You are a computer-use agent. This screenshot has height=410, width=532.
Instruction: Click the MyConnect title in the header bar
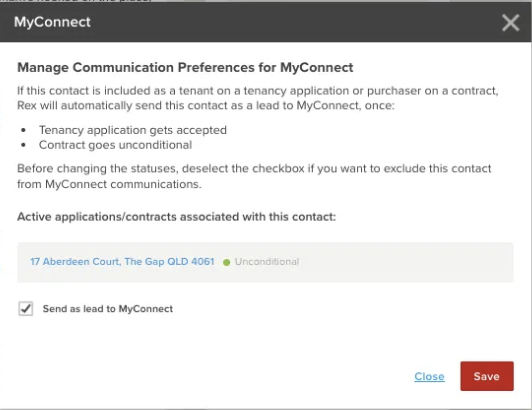52,22
